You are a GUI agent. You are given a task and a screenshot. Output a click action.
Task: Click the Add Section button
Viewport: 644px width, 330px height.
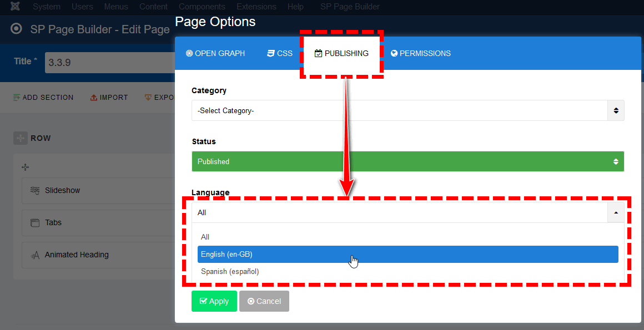[43, 97]
